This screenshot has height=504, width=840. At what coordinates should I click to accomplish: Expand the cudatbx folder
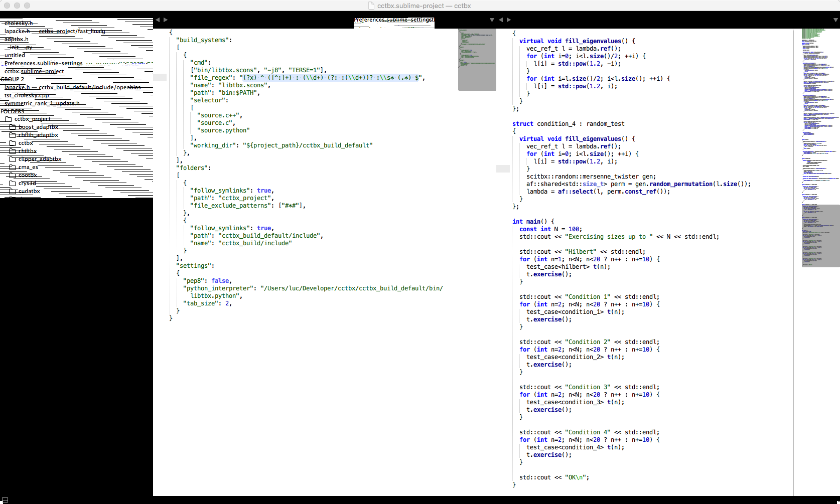(x=29, y=191)
